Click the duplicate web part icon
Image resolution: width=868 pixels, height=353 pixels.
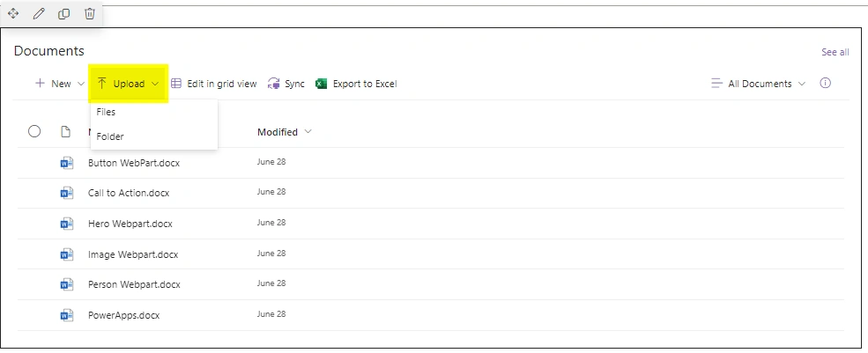click(x=64, y=14)
